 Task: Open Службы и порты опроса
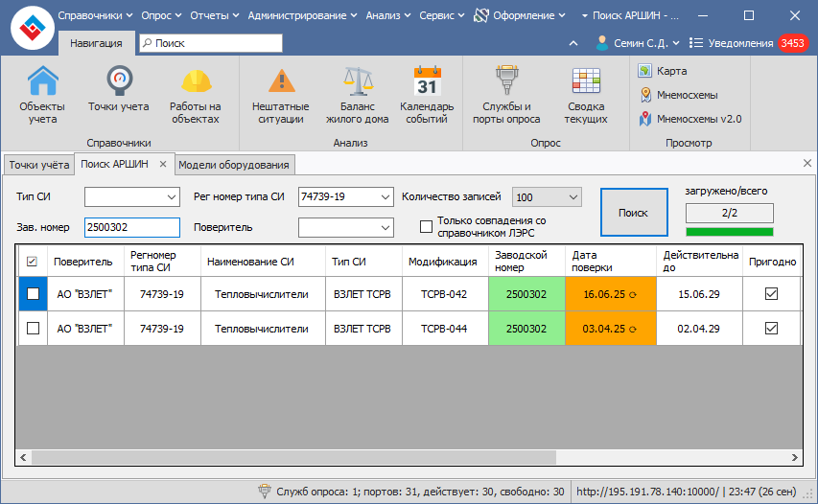pos(506,95)
